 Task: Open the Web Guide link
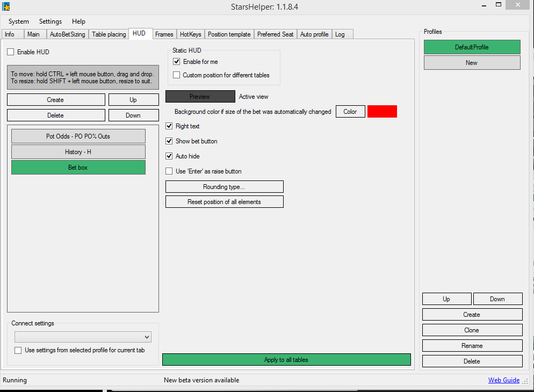click(504, 380)
